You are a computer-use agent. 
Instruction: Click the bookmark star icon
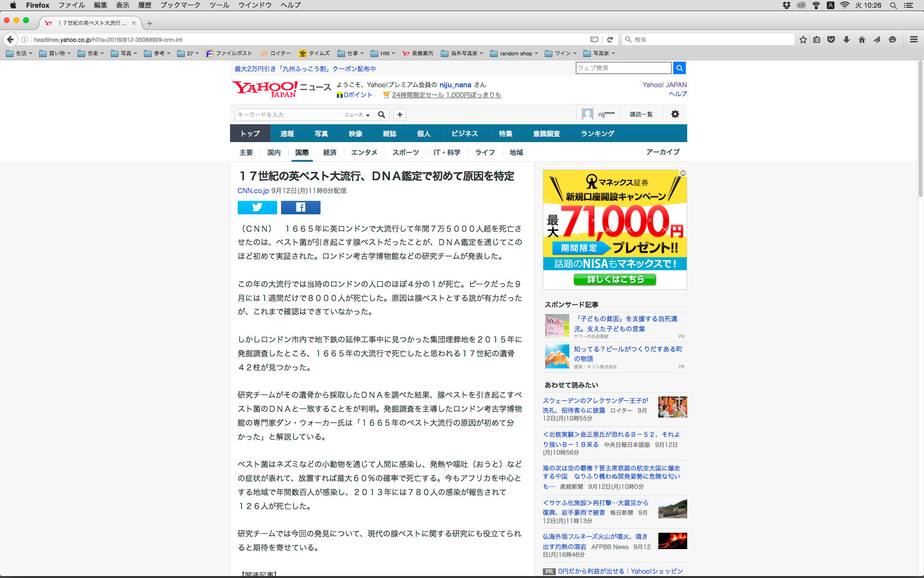pyautogui.click(x=803, y=39)
